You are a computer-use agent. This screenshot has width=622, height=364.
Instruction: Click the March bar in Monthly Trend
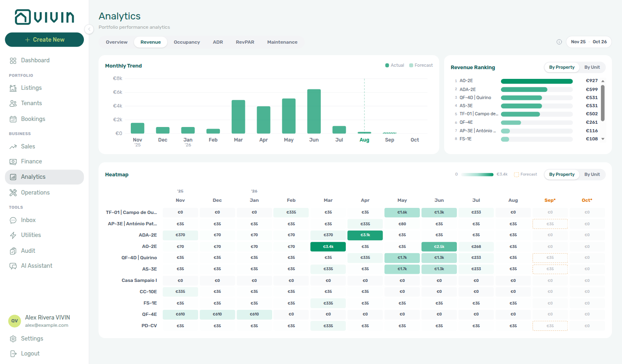coord(238,116)
